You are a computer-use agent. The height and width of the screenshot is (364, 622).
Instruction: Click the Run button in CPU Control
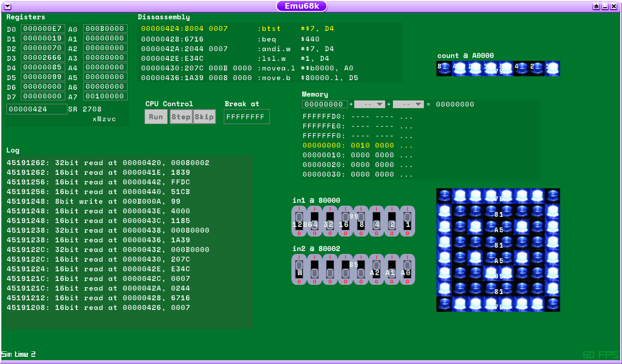[x=156, y=117]
